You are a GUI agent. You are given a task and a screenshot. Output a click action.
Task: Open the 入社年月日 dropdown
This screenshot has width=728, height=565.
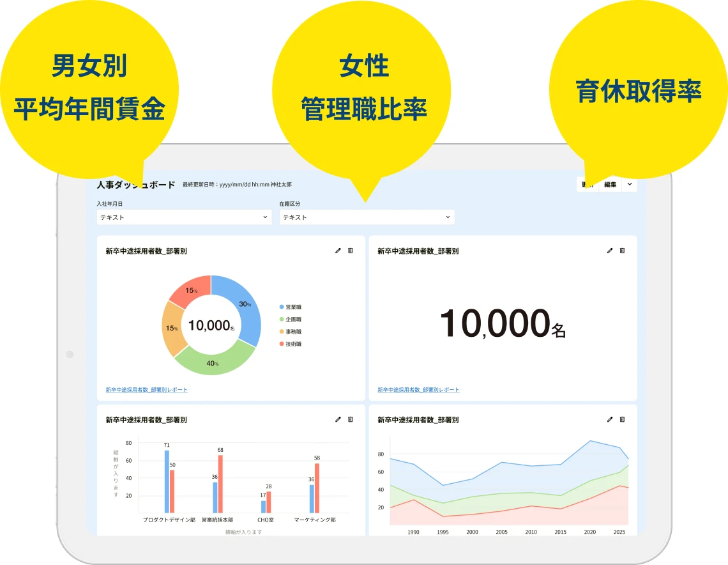point(185,217)
